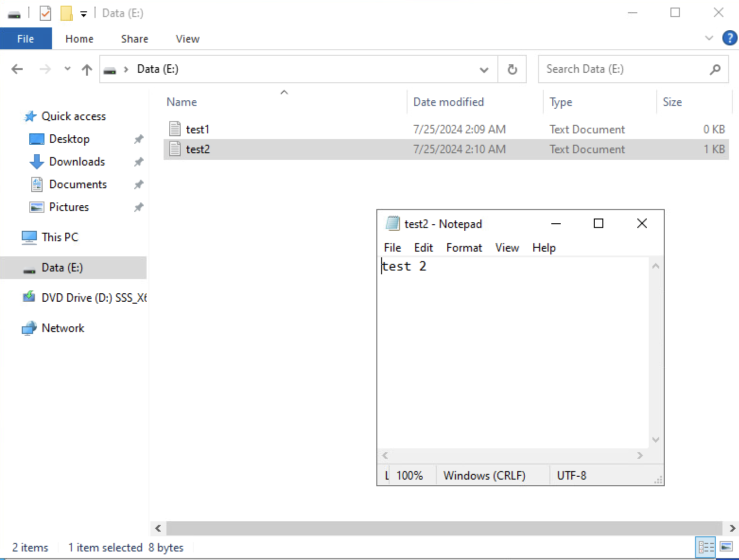The image size is (739, 560).
Task: Click the Explorer horizontal scrollbar track
Action: pyautogui.click(x=444, y=528)
